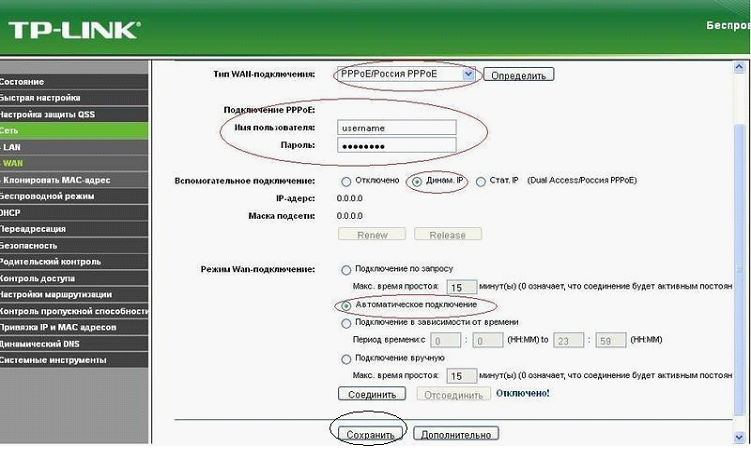Choose Автоматическое подключение radio
This screenshot has height=465, width=751.
(x=346, y=306)
